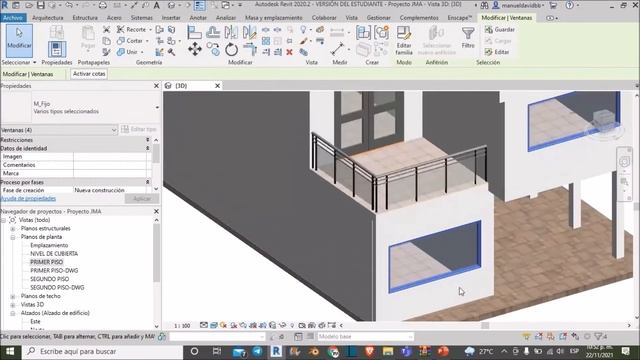Close the Propiedades panel
This screenshot has width=640, height=360.
[156, 86]
